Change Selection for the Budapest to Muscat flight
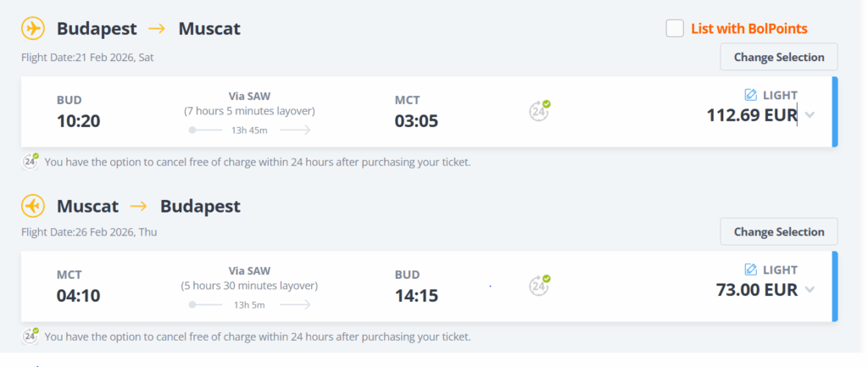Screen dimensions: 868x367 [x=778, y=58]
